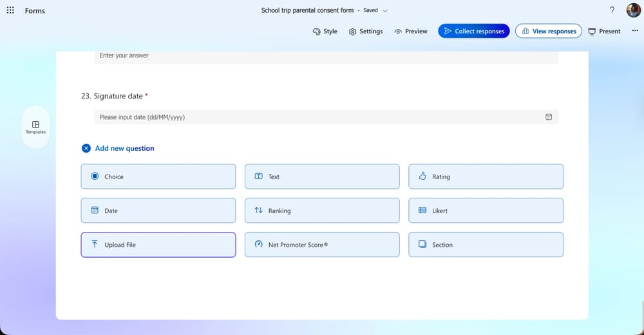Open the app launcher grid icon

pyautogui.click(x=10, y=10)
